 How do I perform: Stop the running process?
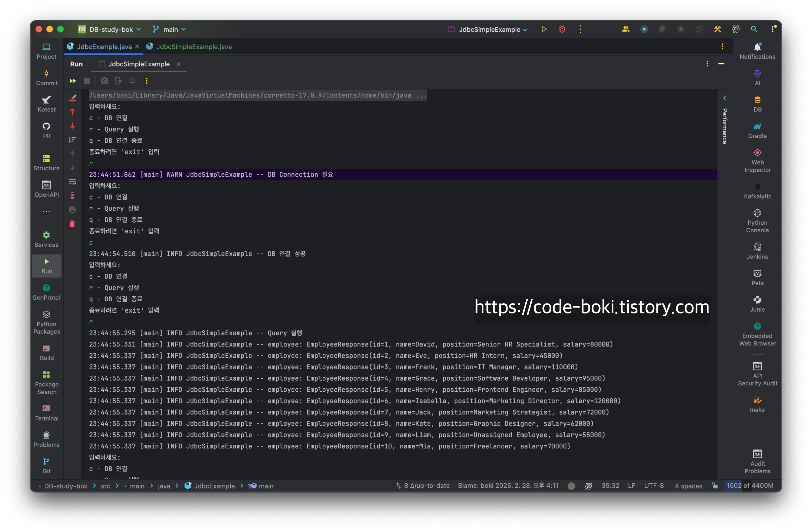point(87,81)
